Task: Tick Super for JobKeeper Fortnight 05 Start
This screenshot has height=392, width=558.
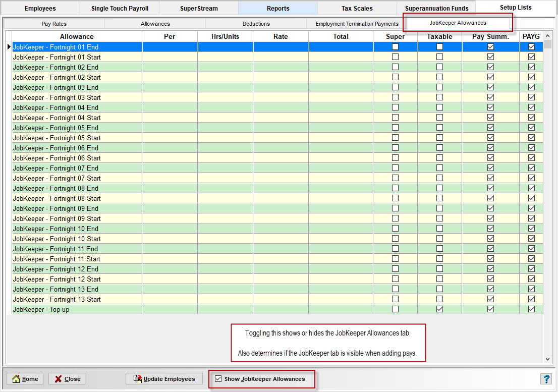Action: (x=396, y=138)
